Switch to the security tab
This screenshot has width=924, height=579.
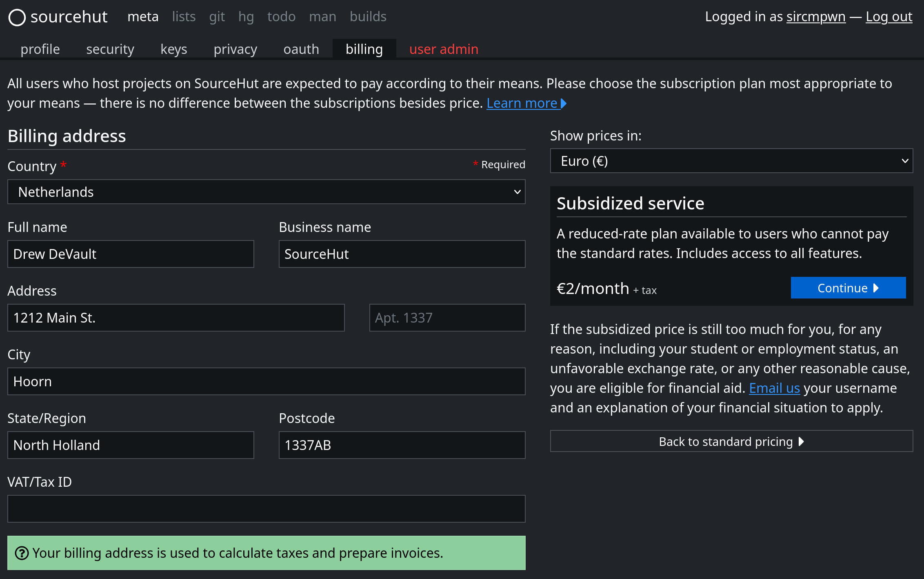coord(110,49)
